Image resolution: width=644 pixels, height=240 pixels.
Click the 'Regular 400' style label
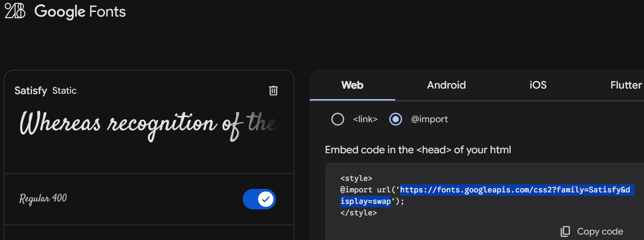pyautogui.click(x=43, y=199)
